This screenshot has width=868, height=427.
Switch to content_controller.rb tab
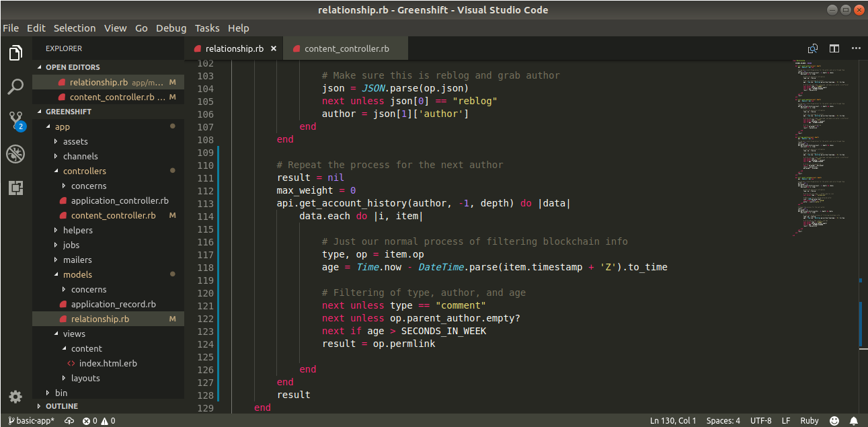346,49
